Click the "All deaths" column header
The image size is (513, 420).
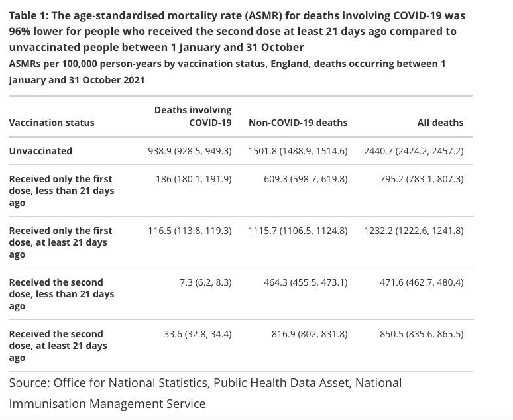tap(440, 123)
